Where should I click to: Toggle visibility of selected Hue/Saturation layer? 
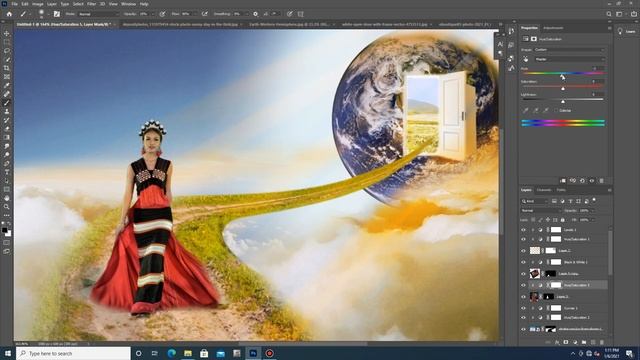[x=524, y=285]
